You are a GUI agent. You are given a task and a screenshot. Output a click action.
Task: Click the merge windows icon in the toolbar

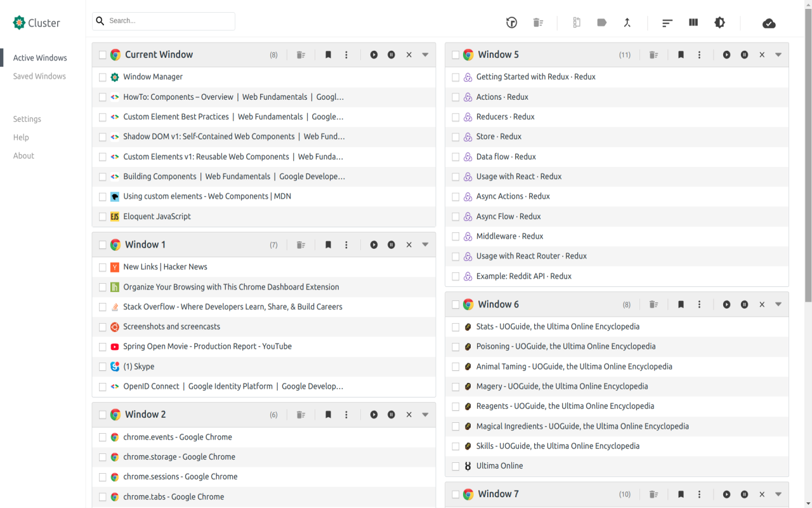coord(627,22)
